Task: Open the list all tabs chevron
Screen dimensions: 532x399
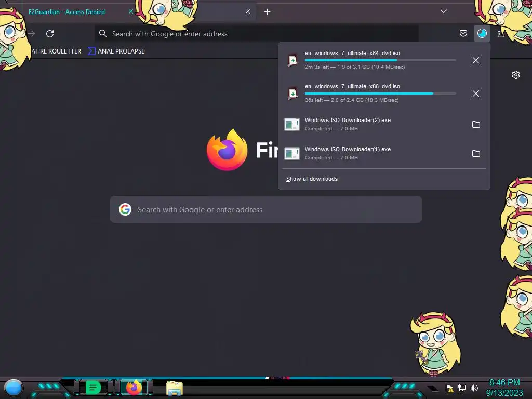Action: tap(444, 11)
